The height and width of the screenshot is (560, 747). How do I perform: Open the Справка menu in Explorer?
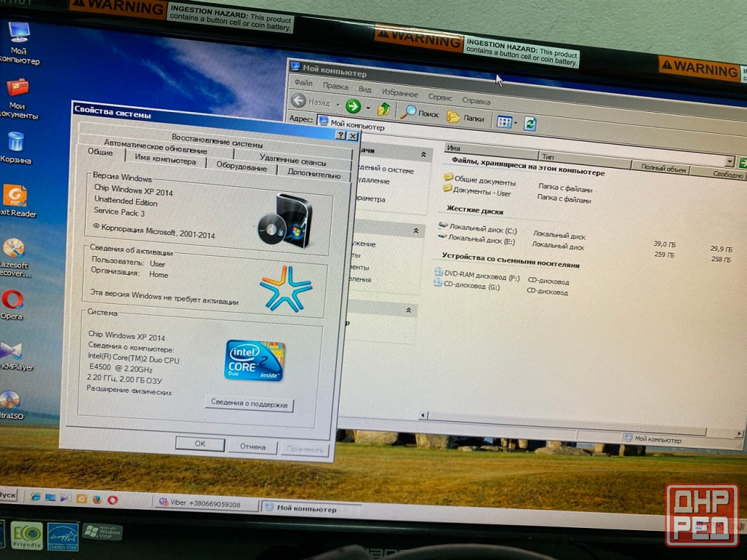(x=476, y=102)
